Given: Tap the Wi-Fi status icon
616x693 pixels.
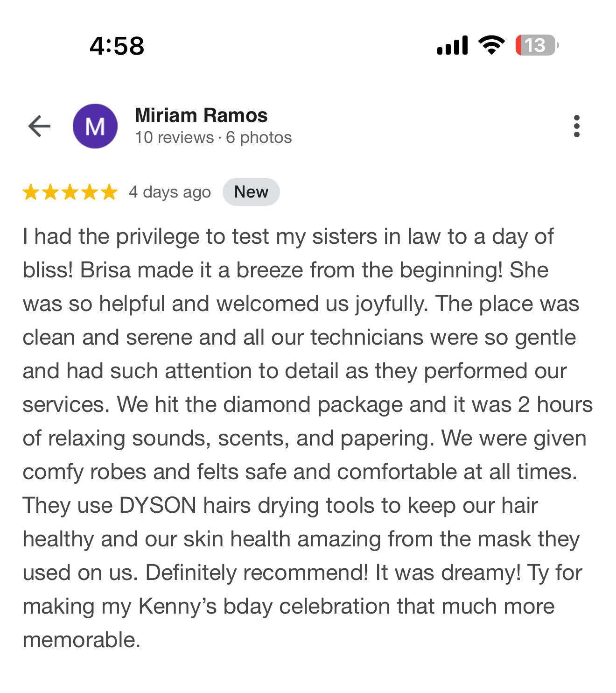Looking at the screenshot, I should click(x=491, y=45).
